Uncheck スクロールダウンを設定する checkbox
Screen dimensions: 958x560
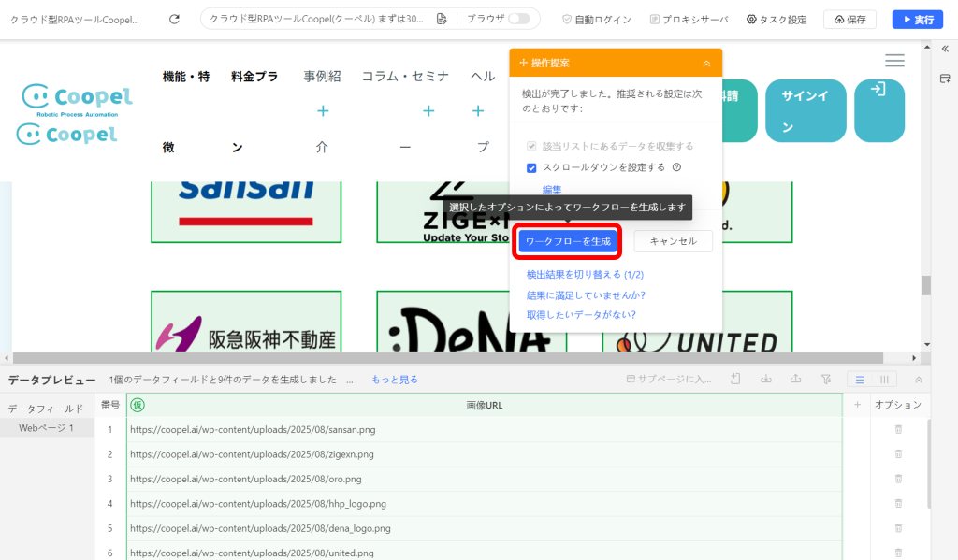pyautogui.click(x=531, y=168)
